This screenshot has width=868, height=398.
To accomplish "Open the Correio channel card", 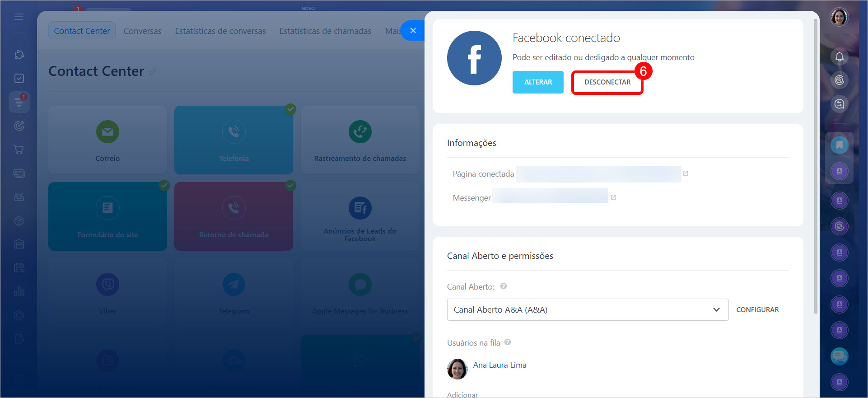I will click(x=107, y=140).
